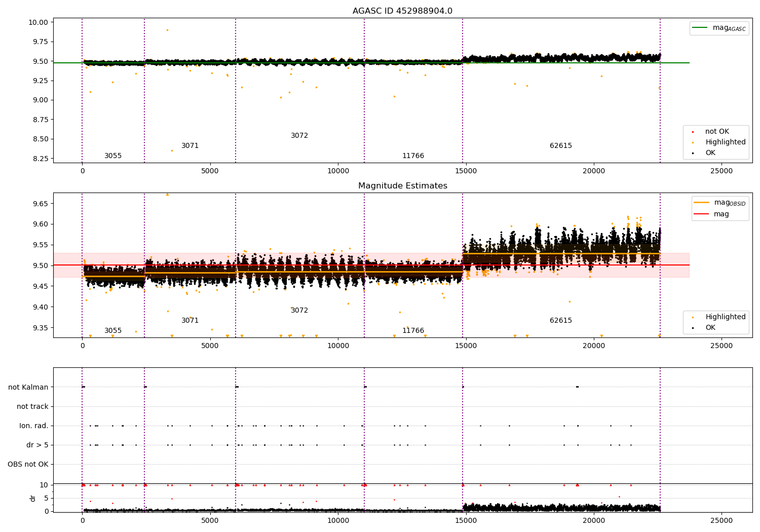Click the 3071 obsid label in top plot
This screenshot has width=760, height=532.
point(190,146)
